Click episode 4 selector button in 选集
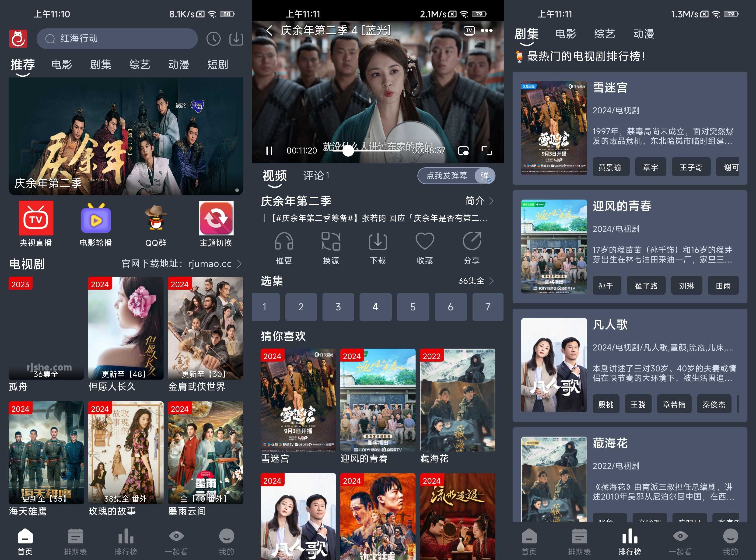 [x=375, y=306]
